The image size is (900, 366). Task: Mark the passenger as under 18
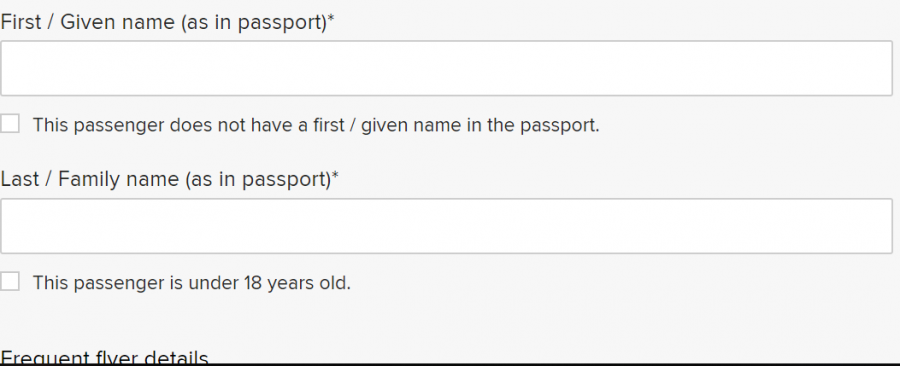[9, 282]
